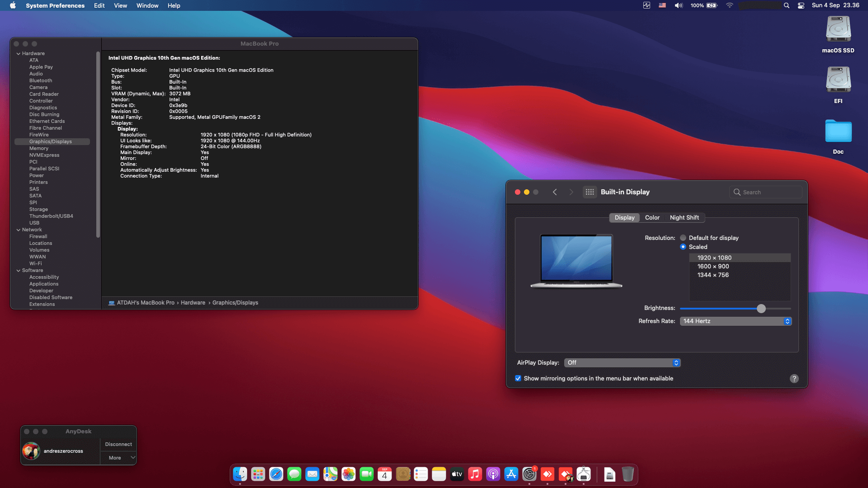The image size is (868, 488).
Task: Collapse the Software section
Action: click(19, 270)
